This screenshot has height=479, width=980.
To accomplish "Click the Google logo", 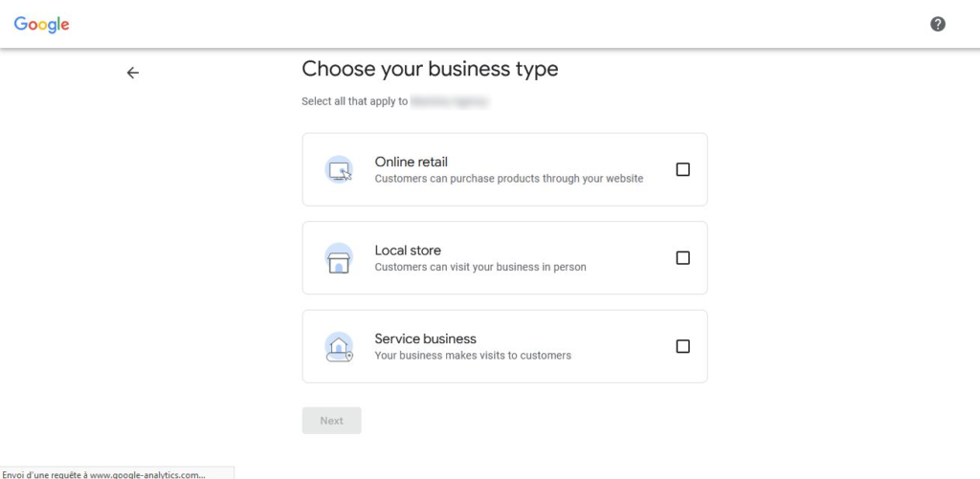I will (x=42, y=24).
